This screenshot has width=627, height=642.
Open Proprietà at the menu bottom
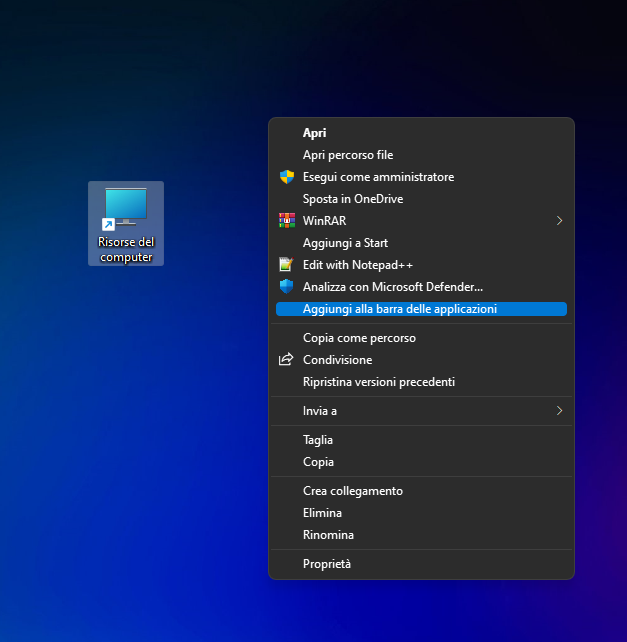[x=327, y=564]
